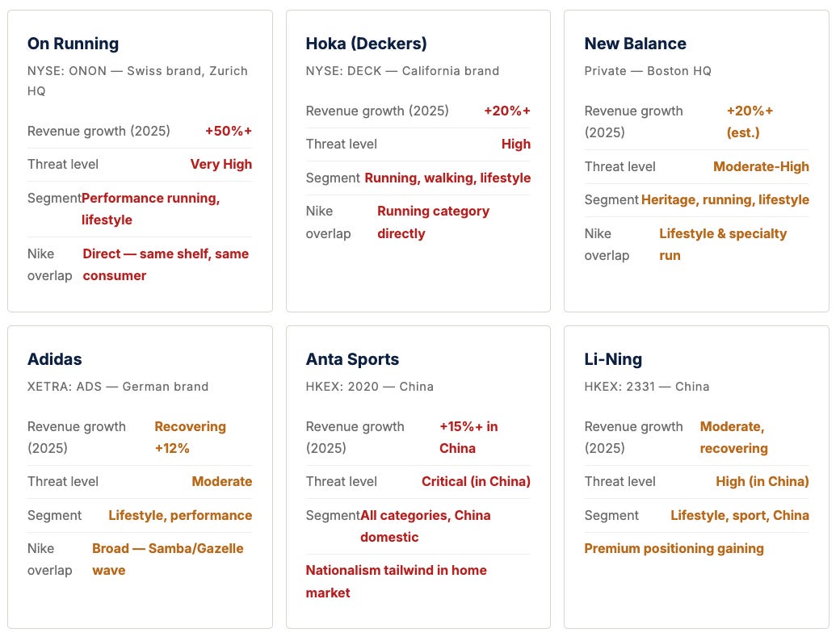
Task: Click 'Moderate, recovering' revenue growth value
Action: [734, 437]
